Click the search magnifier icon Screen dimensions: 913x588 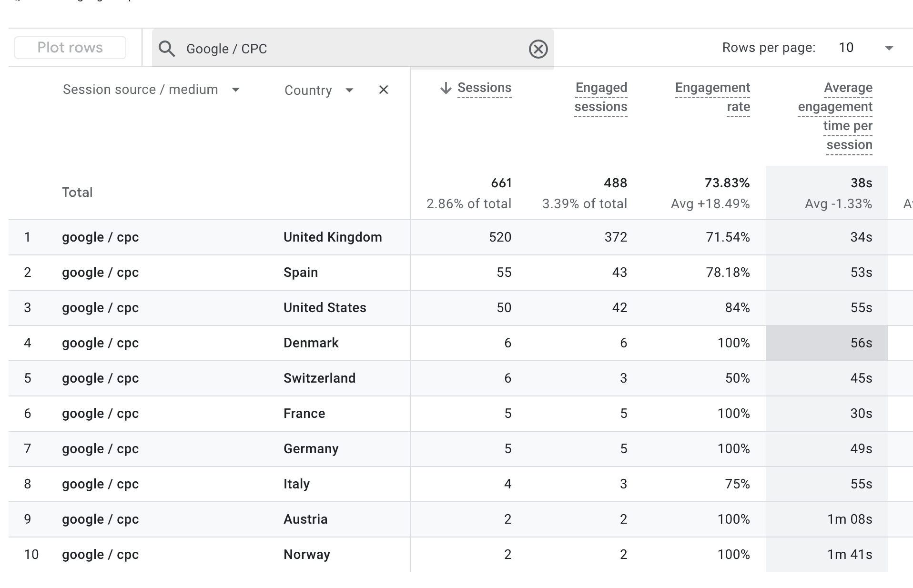pos(167,48)
